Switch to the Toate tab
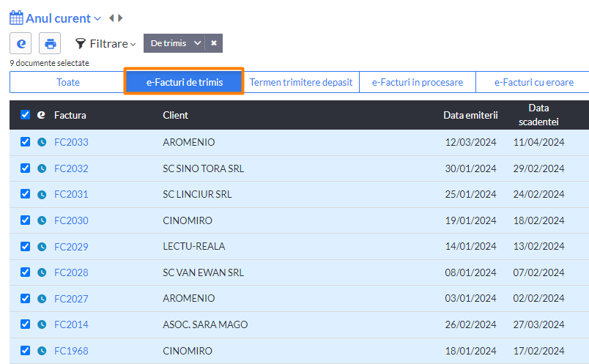The width and height of the screenshot is (589, 364). coord(67,82)
